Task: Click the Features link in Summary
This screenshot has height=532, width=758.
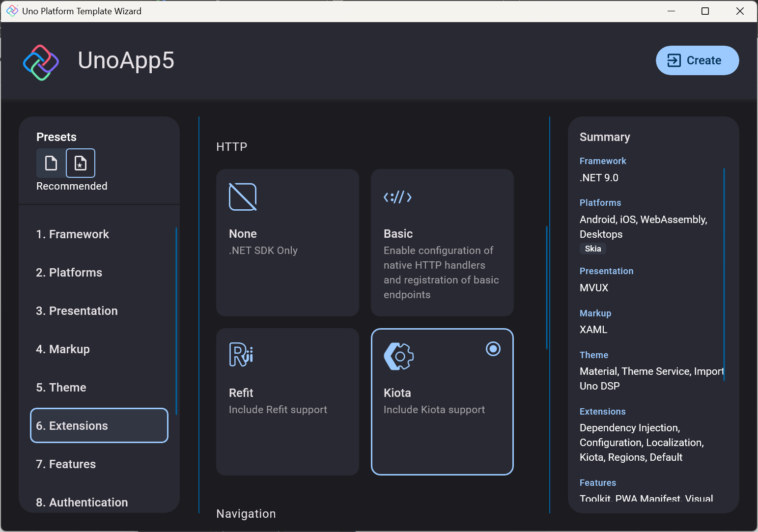Action: point(598,483)
